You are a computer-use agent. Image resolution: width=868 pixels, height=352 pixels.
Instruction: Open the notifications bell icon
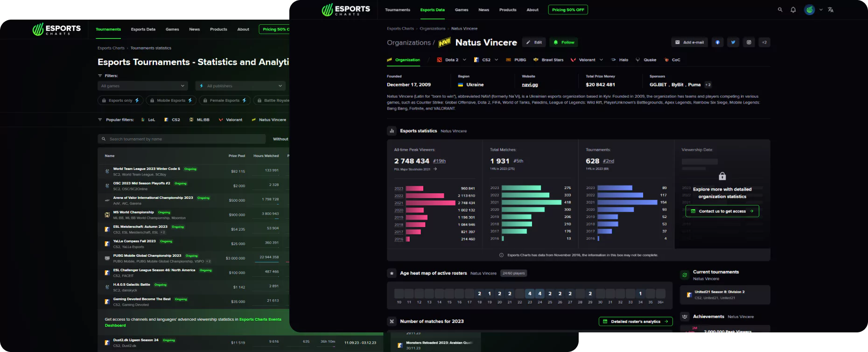tap(793, 10)
